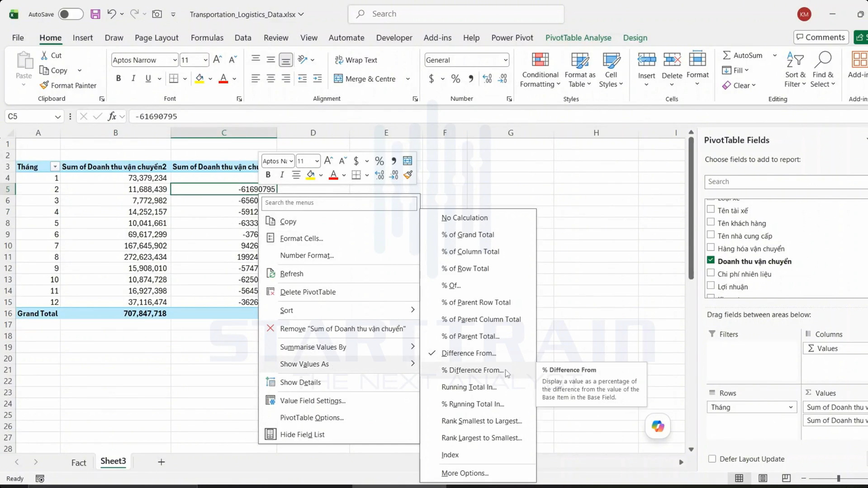Toggle the AutoSave switch
868x488 pixels.
[71, 14]
